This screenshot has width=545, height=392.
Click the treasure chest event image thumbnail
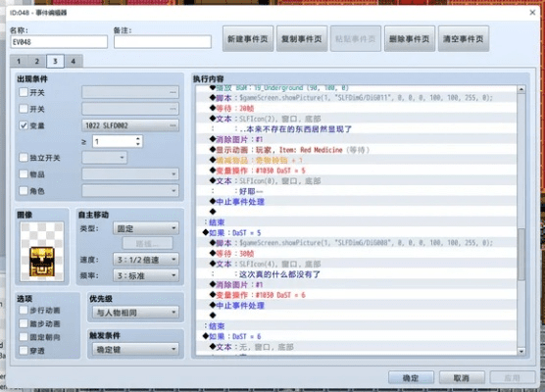[x=42, y=252]
